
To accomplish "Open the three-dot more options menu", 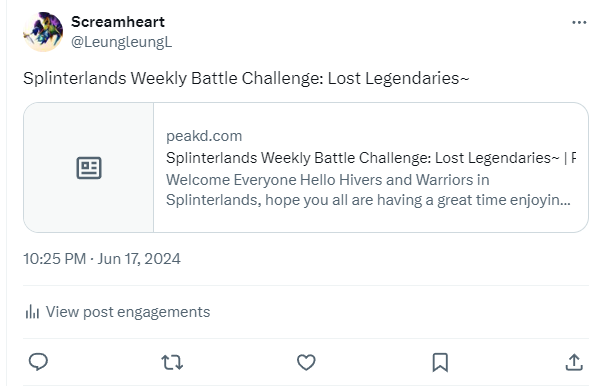I will tap(579, 23).
